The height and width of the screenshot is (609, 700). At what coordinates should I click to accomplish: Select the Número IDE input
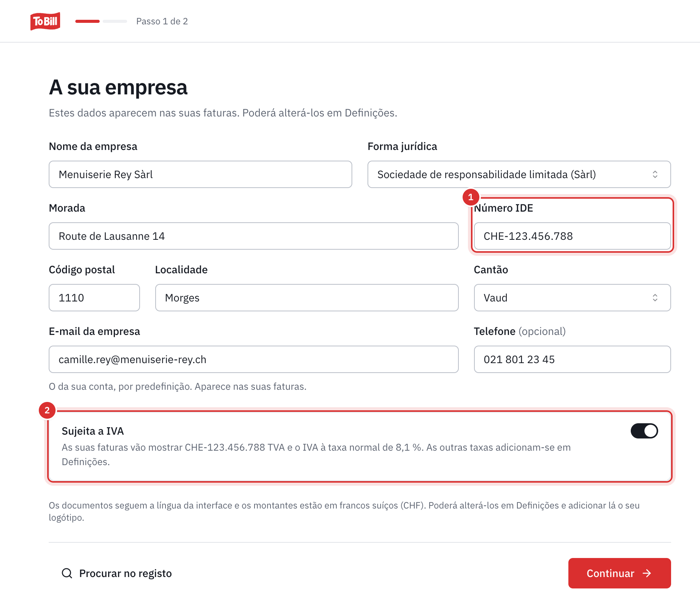pos(572,236)
